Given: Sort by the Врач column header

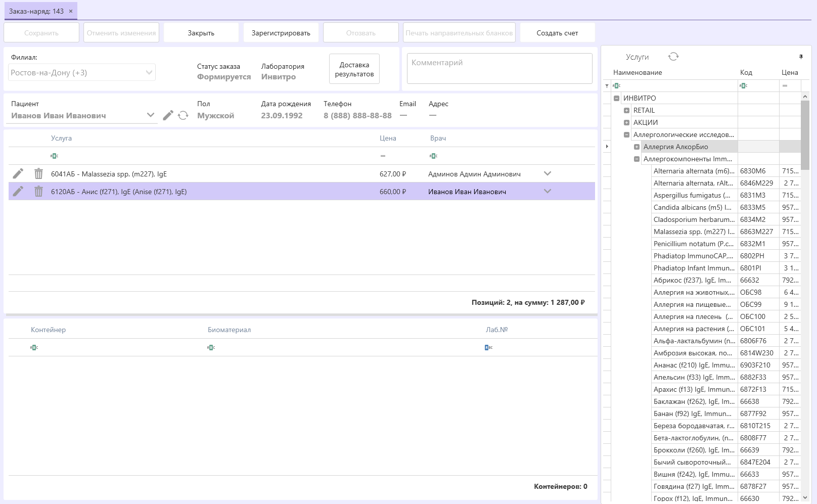Looking at the screenshot, I should click(438, 138).
